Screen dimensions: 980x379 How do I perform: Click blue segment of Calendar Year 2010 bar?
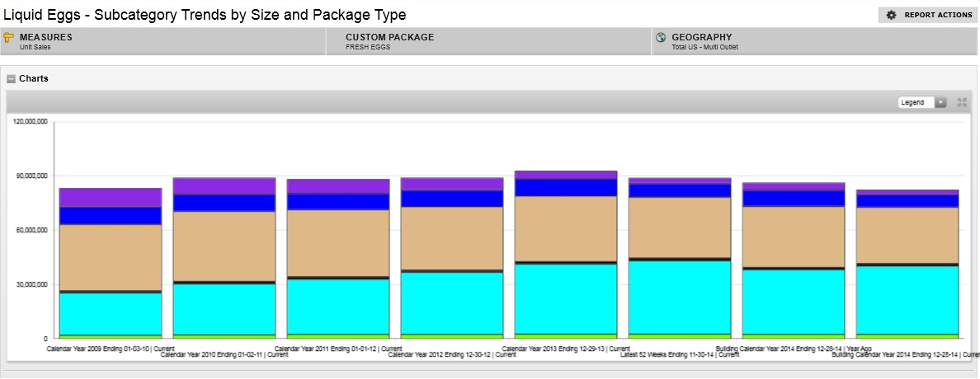(224, 203)
